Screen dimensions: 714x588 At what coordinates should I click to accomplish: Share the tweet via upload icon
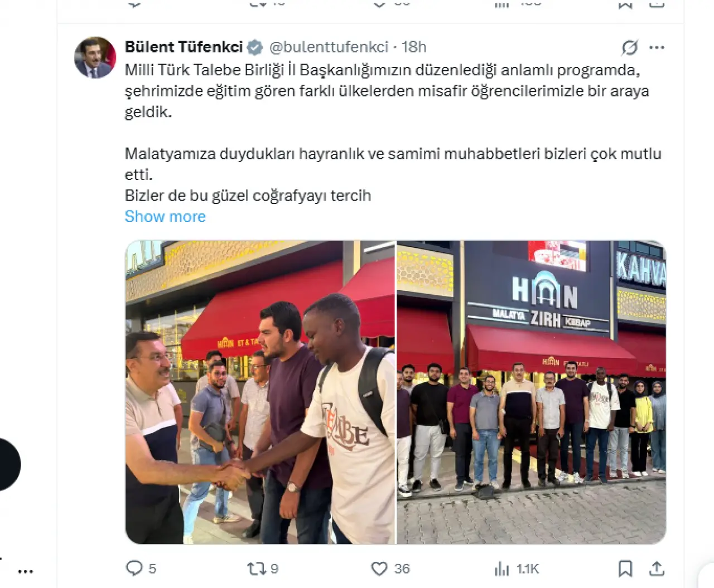657,568
